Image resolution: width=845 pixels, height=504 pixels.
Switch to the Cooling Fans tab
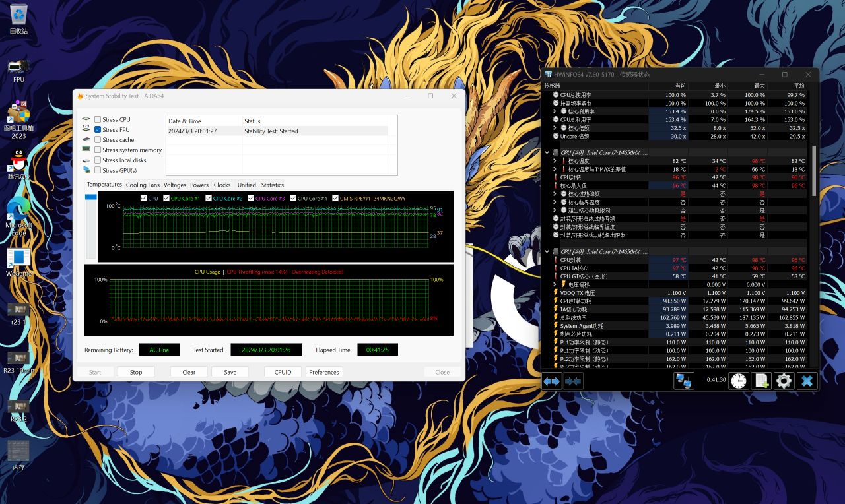143,185
